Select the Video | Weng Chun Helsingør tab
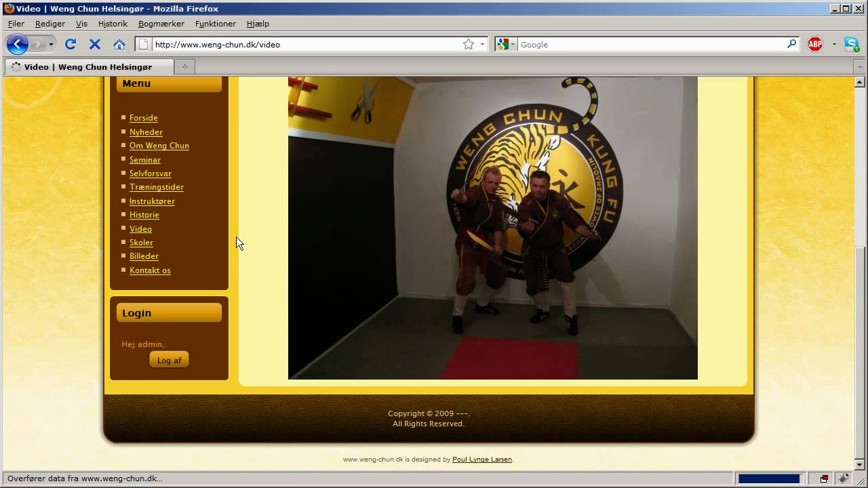Viewport: 868px width, 488px height. pyautogui.click(x=89, y=66)
